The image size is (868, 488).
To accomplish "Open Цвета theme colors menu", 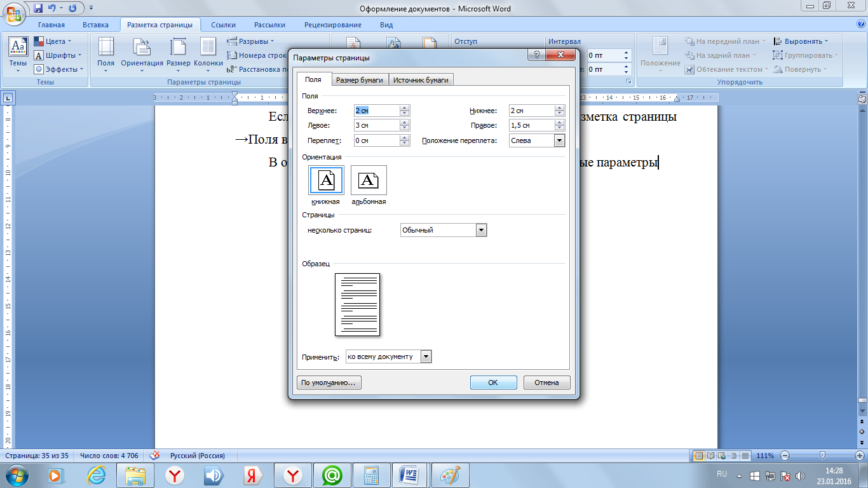I will 53,41.
